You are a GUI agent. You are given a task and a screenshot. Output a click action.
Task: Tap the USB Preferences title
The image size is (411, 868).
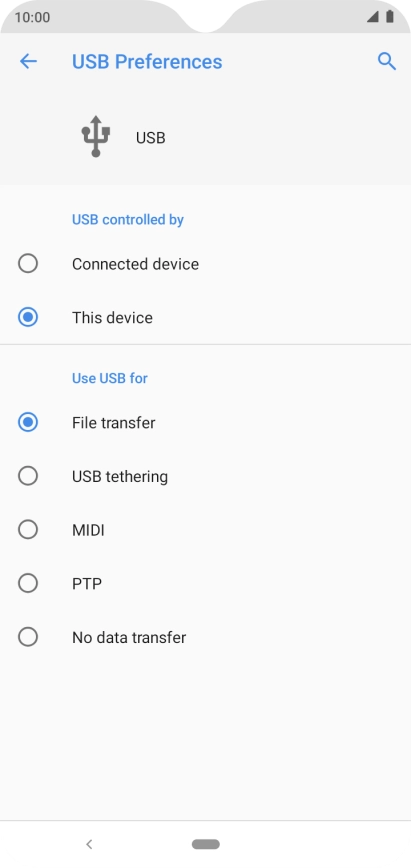147,61
